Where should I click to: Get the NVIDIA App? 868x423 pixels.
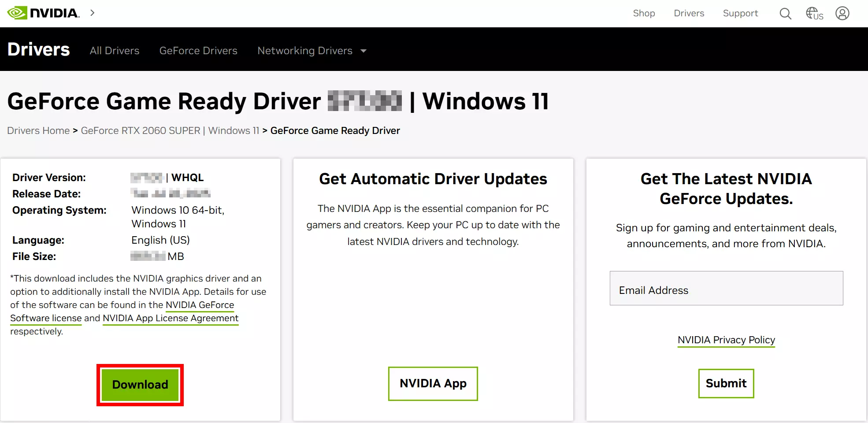tap(433, 384)
